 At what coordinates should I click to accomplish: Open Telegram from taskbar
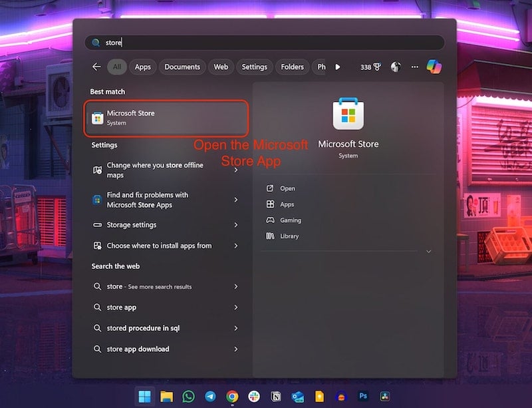[210, 397]
